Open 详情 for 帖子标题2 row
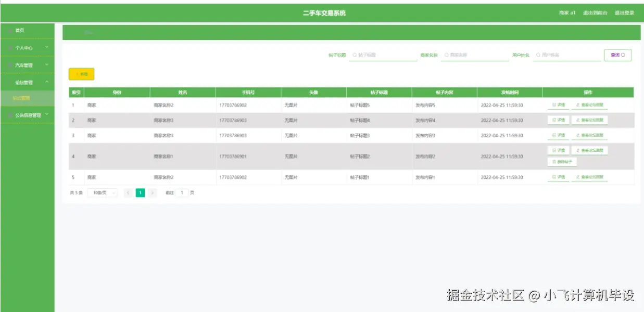This screenshot has height=312, width=644. (x=558, y=150)
